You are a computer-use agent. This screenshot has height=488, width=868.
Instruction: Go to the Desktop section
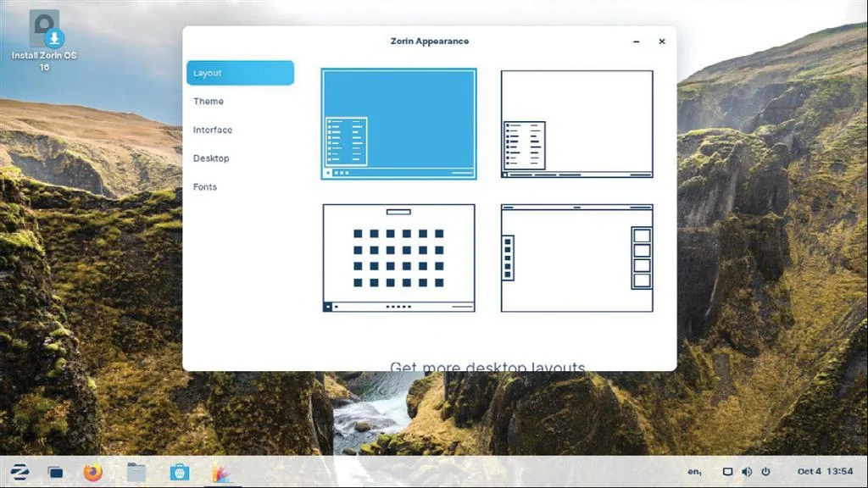(211, 158)
